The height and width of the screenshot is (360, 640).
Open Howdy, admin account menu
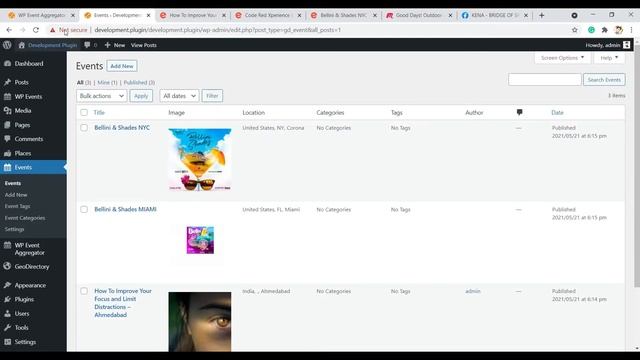click(x=608, y=45)
